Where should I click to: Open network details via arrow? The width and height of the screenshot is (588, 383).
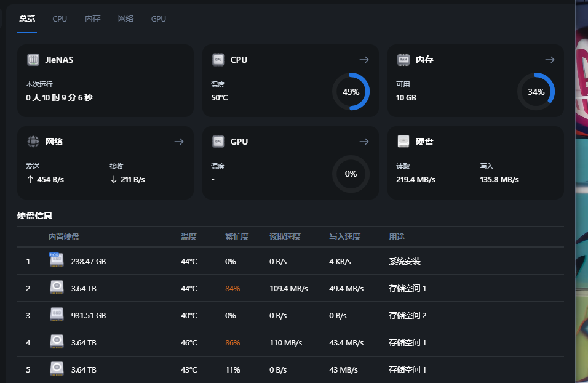click(179, 142)
